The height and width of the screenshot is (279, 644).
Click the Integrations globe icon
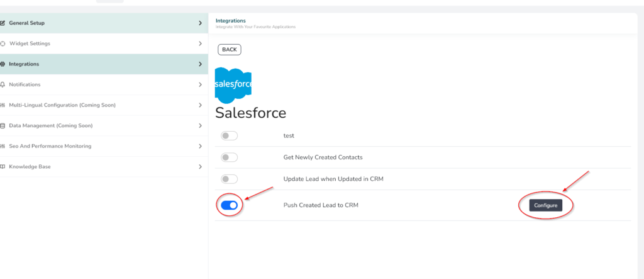(x=3, y=64)
